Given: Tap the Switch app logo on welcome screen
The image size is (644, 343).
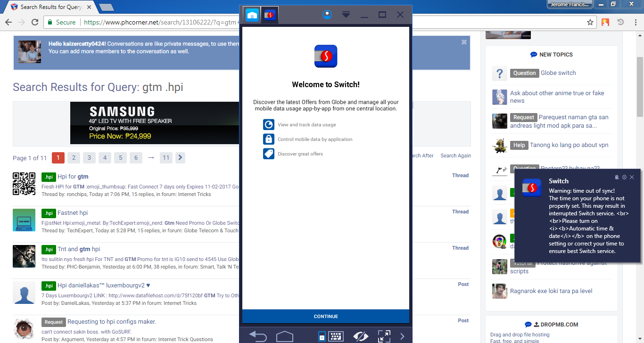Looking at the screenshot, I should pos(326,57).
